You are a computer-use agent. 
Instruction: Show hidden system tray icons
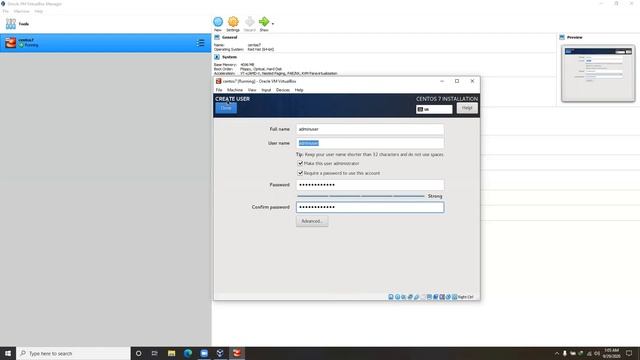click(556, 353)
